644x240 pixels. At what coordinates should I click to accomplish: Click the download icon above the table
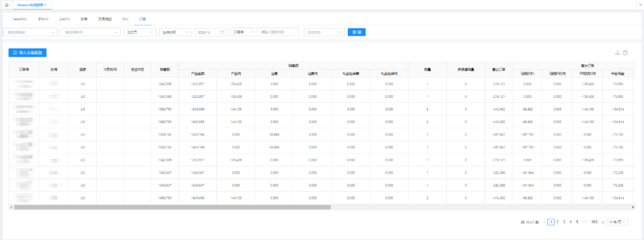(x=617, y=53)
